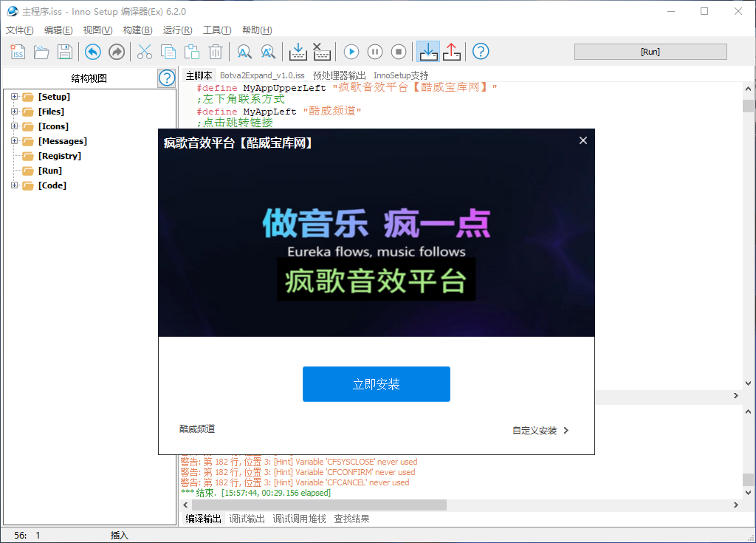Screen dimensions: 756x543
Task: Expand the [Code] tree node
Action: [15, 185]
